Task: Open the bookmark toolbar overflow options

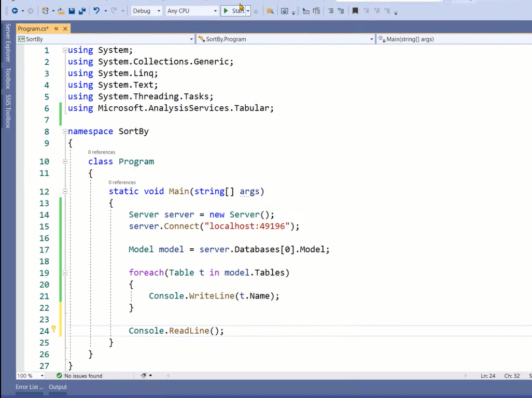Action: pyautogui.click(x=396, y=13)
